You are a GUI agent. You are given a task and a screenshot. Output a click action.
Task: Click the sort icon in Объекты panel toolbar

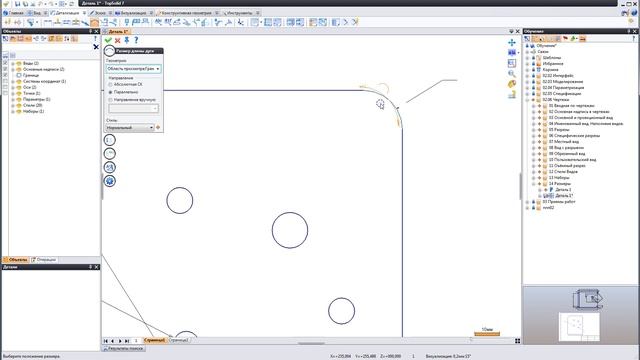67,38
